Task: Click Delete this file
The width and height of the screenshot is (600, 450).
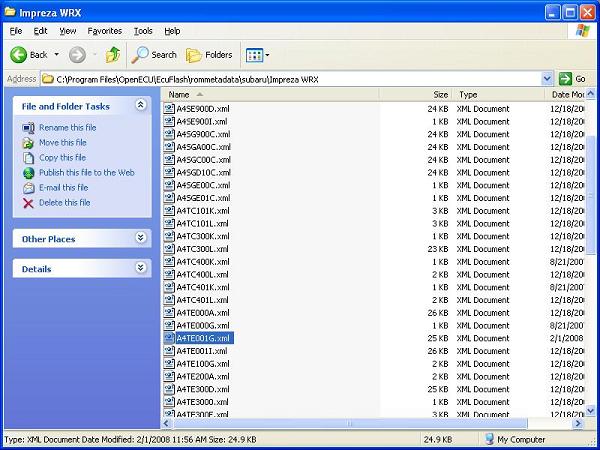Action: [65, 202]
